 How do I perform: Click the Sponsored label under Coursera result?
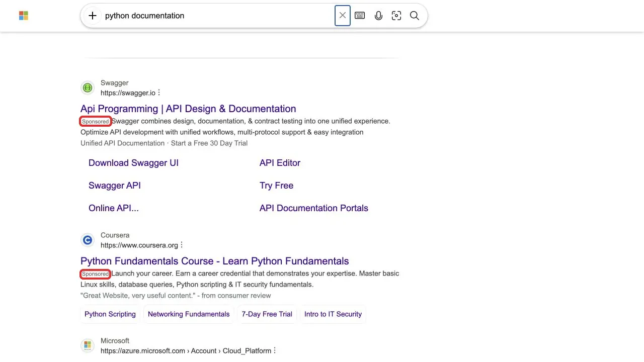(96, 274)
